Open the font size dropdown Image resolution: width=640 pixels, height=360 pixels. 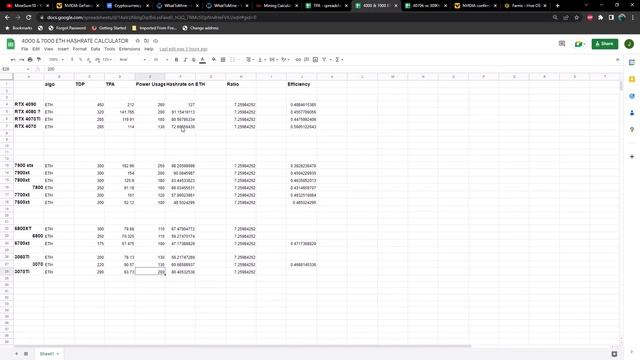(x=160, y=60)
